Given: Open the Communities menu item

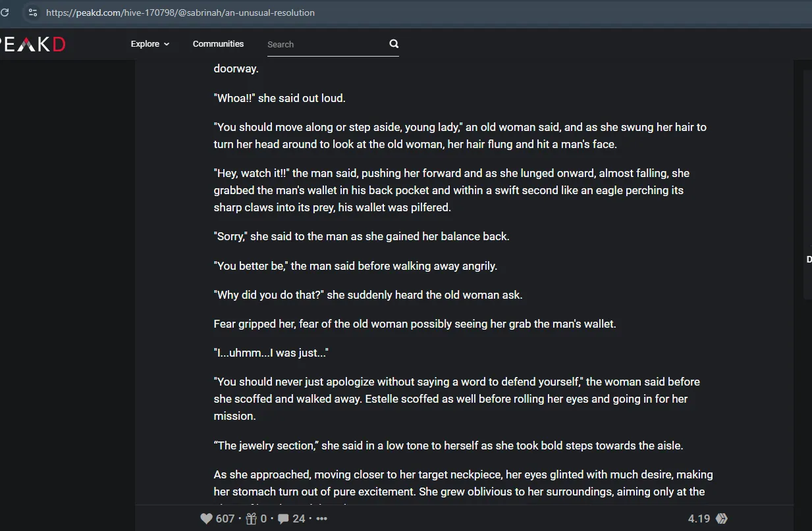Looking at the screenshot, I should 218,44.
